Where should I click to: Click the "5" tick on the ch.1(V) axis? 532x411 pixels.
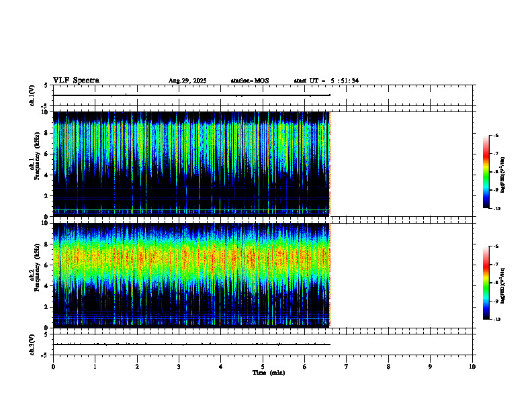click(x=46, y=85)
